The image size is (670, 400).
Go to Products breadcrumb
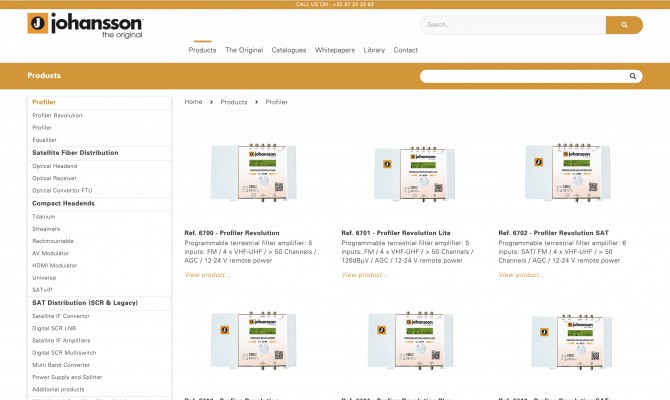click(234, 102)
